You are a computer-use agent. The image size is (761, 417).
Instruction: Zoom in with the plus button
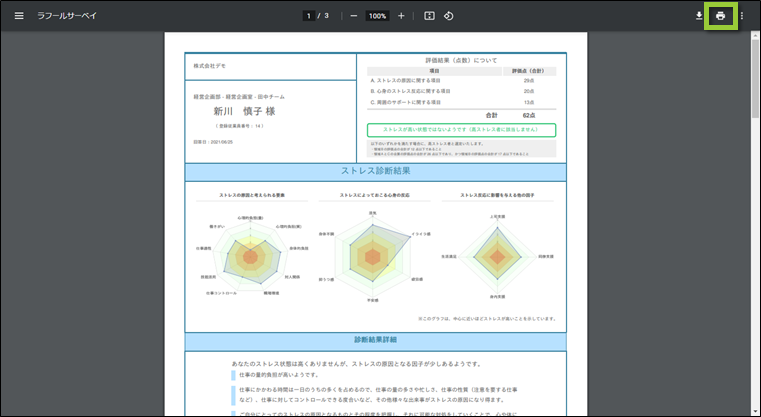[401, 16]
